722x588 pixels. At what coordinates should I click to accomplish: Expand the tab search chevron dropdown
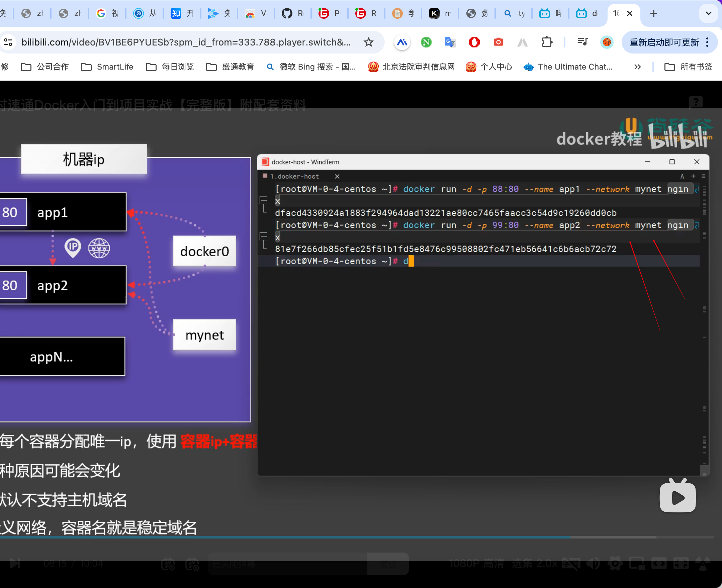(708, 14)
